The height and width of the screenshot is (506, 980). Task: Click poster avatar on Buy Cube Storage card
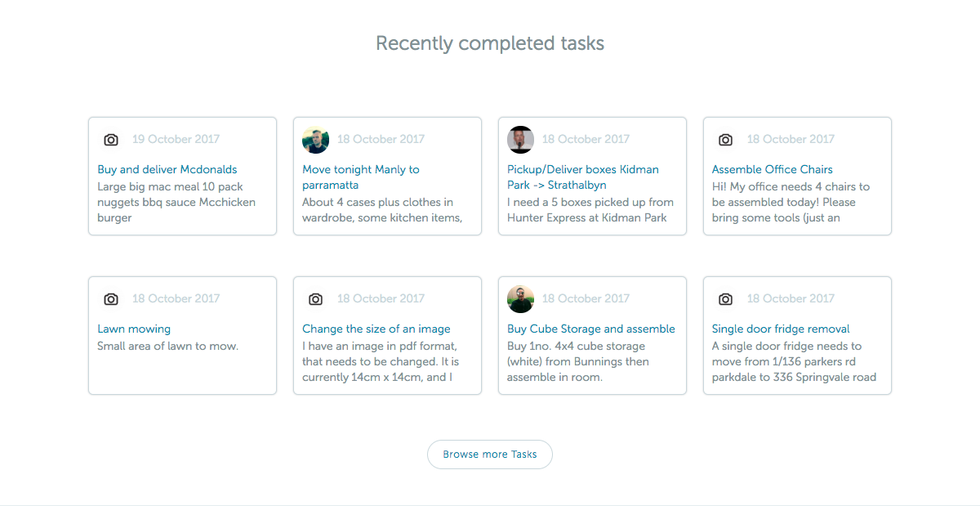pos(521,299)
